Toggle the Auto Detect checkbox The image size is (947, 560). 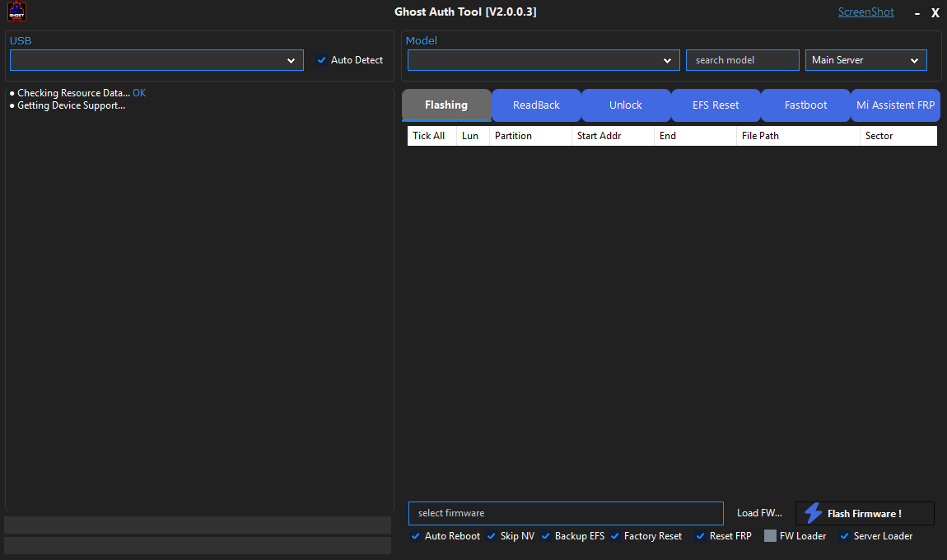(x=322, y=60)
